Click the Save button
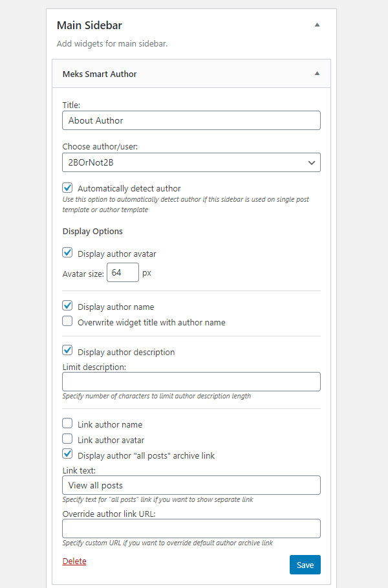The height and width of the screenshot is (588, 388). click(305, 564)
